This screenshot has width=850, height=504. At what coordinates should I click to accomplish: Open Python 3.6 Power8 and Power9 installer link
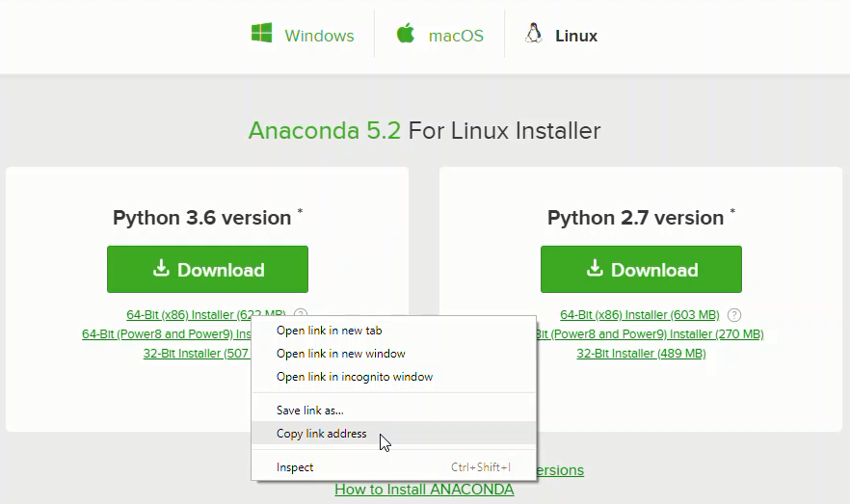(167, 333)
